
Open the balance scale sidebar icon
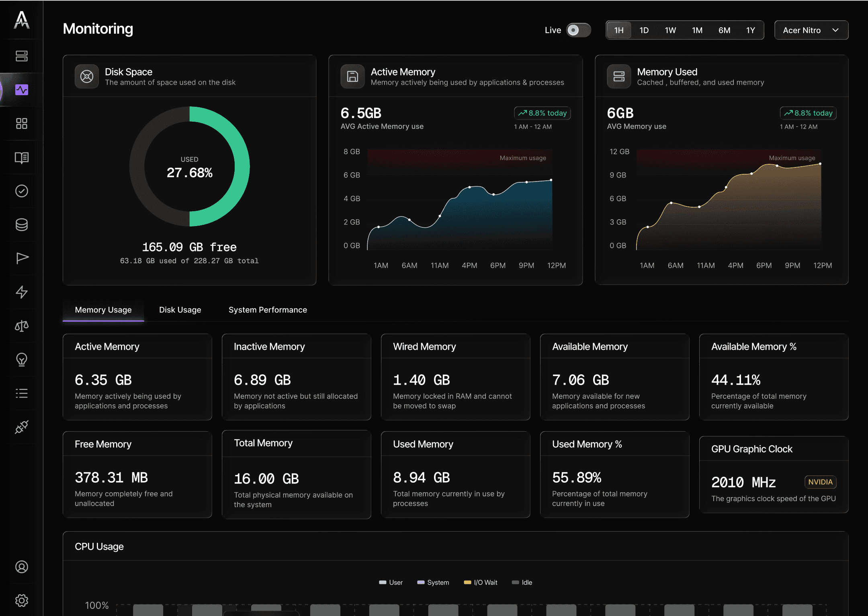(22, 326)
